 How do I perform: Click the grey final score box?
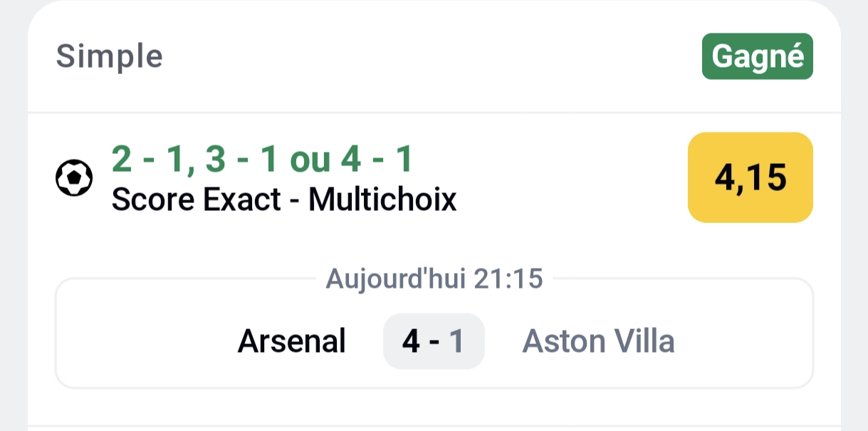point(434,341)
